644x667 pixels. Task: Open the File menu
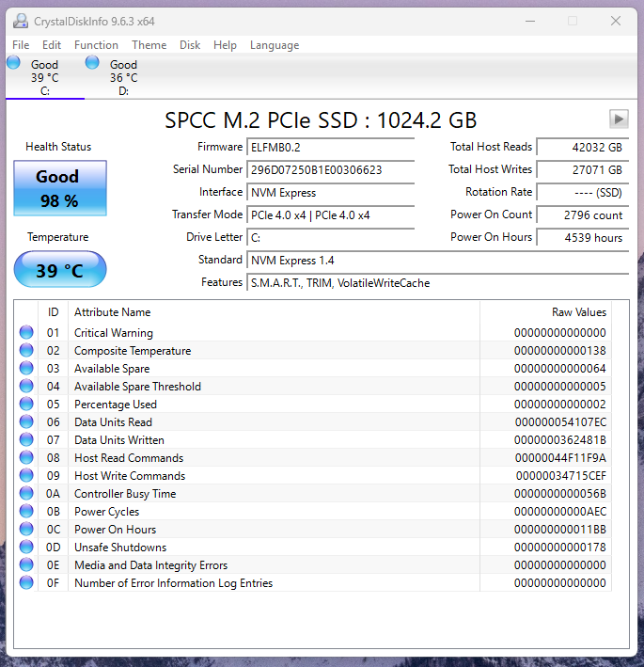[x=21, y=45]
